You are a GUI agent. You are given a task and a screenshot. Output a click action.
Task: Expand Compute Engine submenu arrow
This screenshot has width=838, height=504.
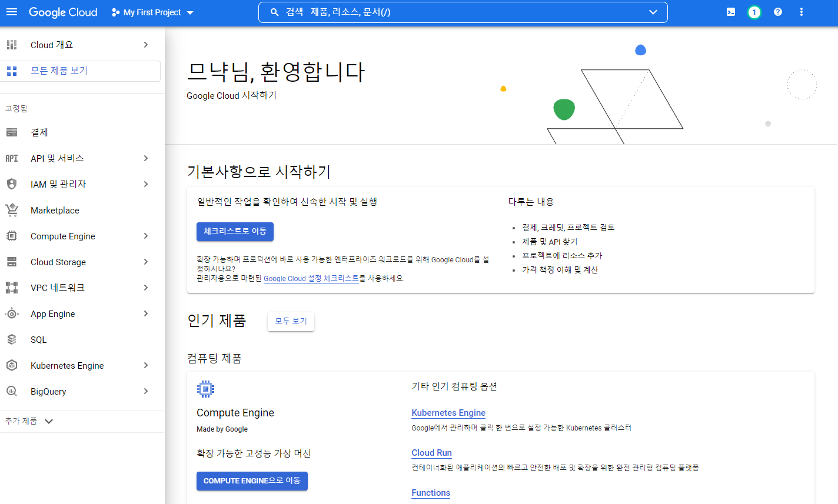(146, 236)
